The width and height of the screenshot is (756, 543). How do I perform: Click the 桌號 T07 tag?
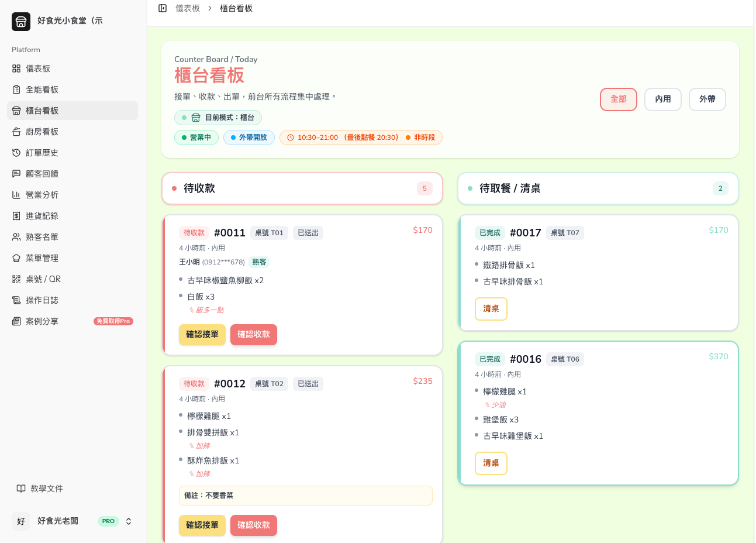pyautogui.click(x=565, y=233)
